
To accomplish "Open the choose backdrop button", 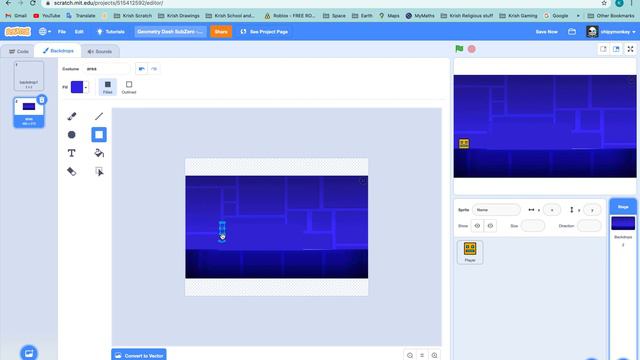I will [x=29, y=353].
